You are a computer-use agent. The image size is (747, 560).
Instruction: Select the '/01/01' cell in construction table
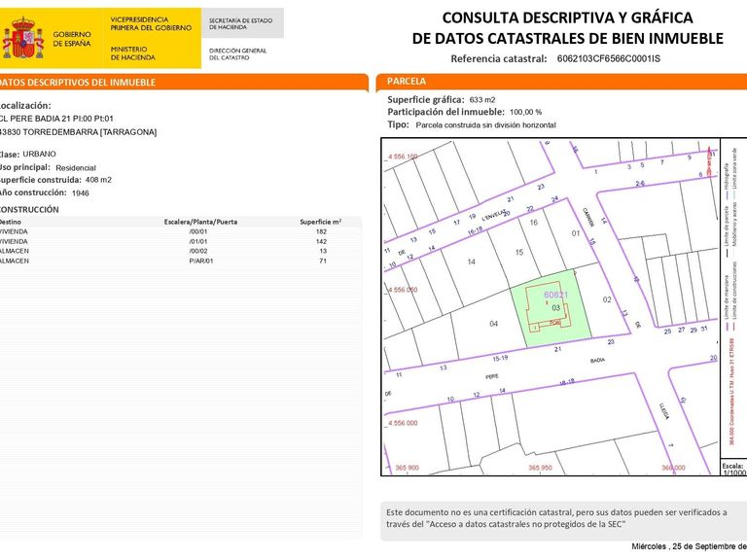coord(198,241)
